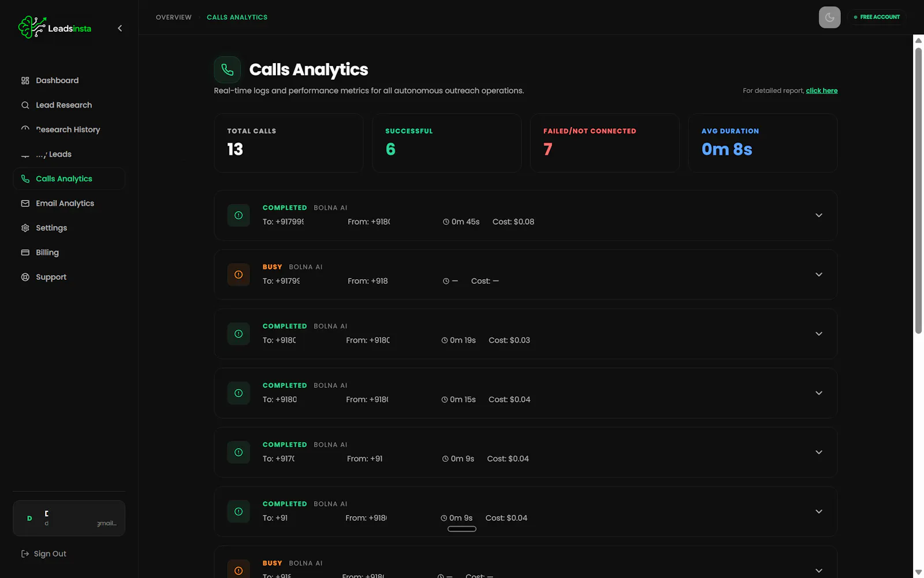
Task: Open the detailed report via click here
Action: tap(821, 91)
